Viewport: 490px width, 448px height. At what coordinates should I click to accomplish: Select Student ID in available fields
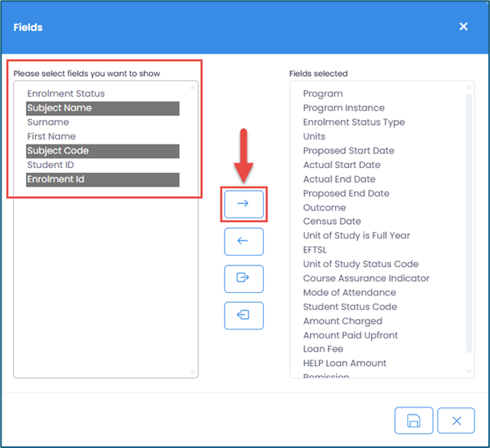(x=51, y=165)
